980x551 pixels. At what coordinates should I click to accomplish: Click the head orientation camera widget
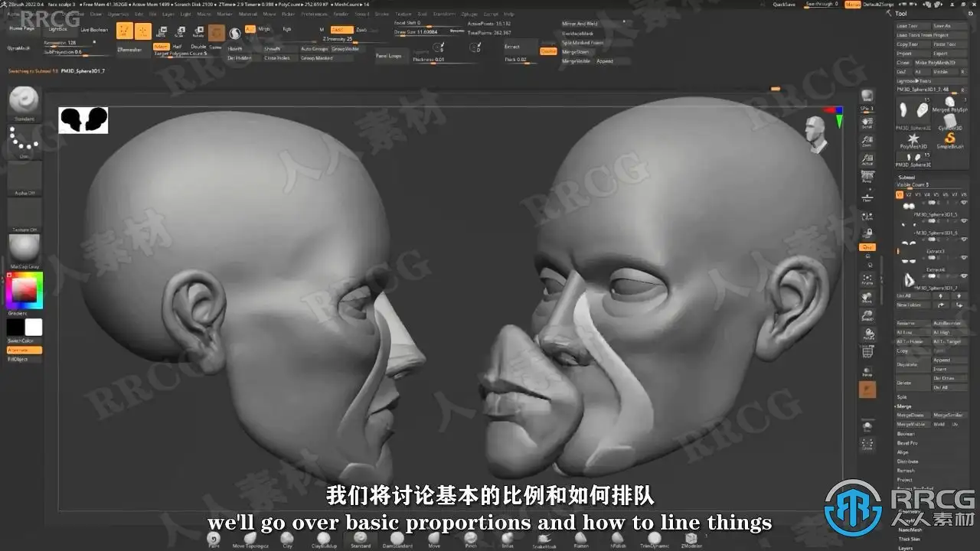pos(817,135)
